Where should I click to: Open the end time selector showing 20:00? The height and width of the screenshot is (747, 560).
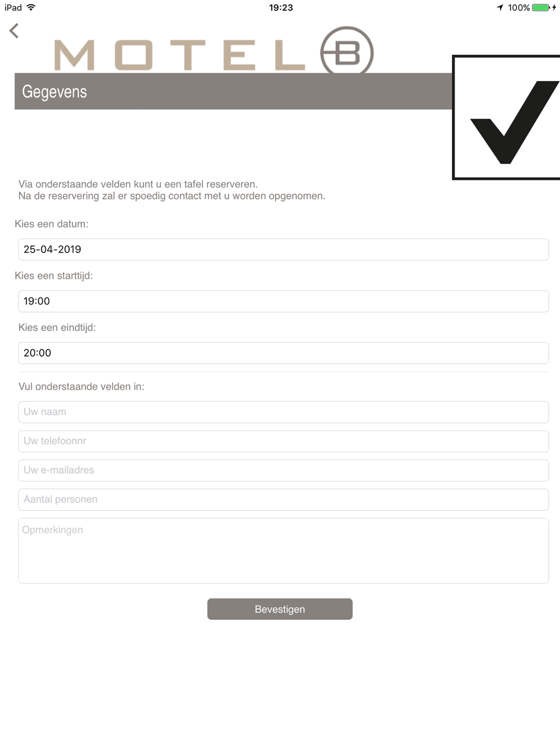point(283,353)
